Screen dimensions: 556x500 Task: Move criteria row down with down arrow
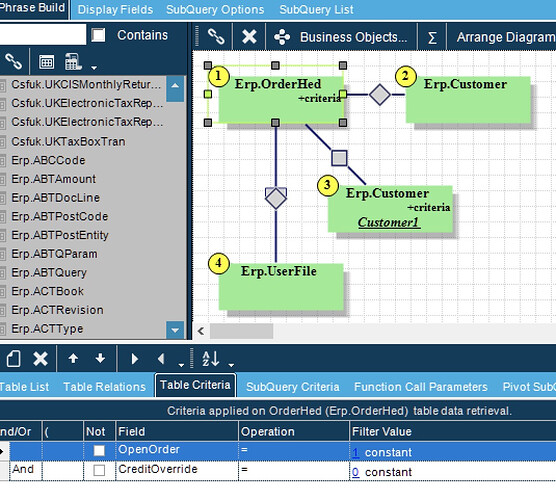pos(100,359)
